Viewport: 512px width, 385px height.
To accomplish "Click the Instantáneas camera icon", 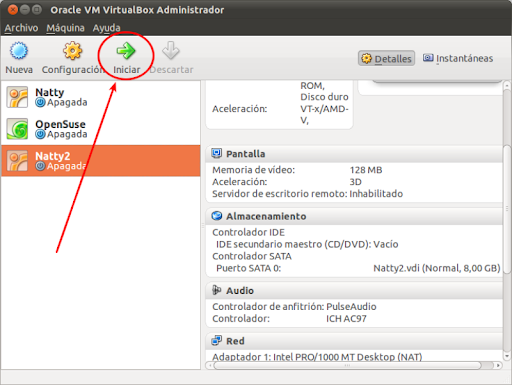I will 428,58.
